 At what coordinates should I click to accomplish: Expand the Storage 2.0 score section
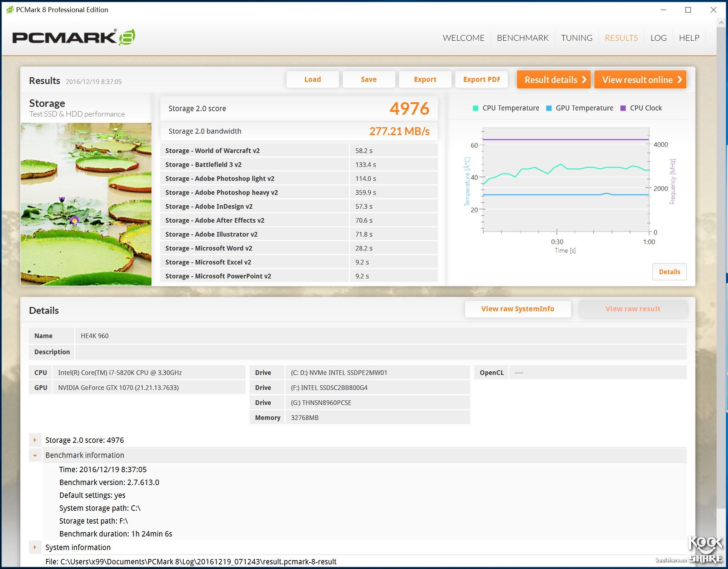35,440
